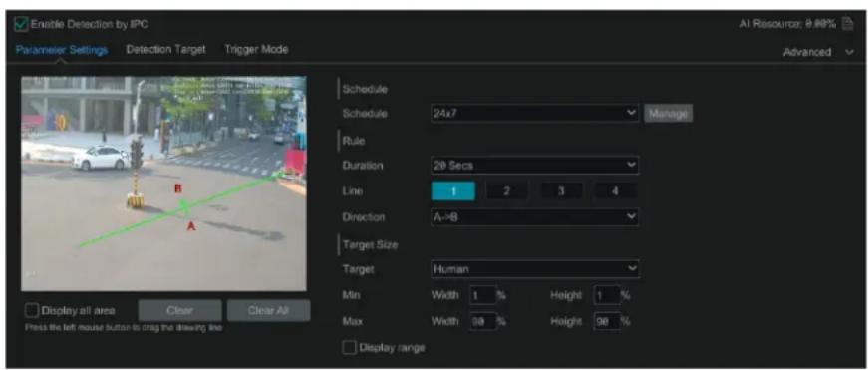Expand the Advanced dropdown
The image size is (868, 370).
(x=818, y=52)
